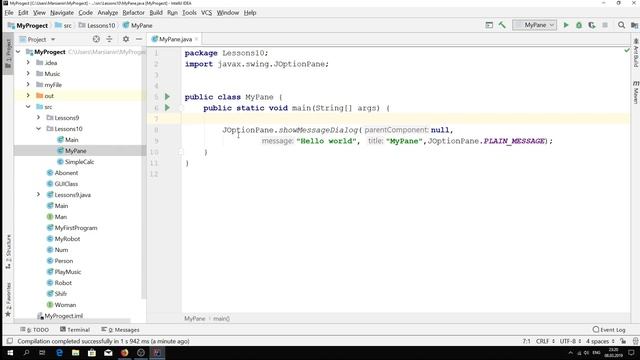Build project with the hammer icon
This screenshot has height=360, width=640.
pyautogui.click(x=502, y=25)
